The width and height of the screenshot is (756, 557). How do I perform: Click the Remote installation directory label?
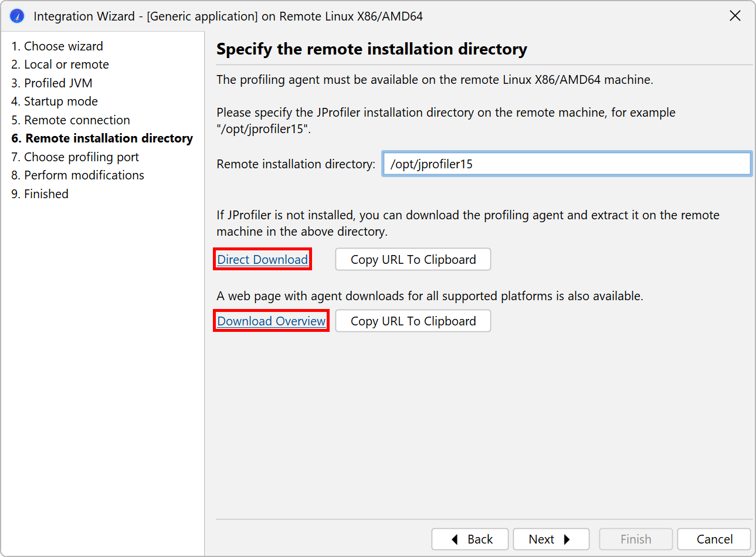tap(296, 164)
